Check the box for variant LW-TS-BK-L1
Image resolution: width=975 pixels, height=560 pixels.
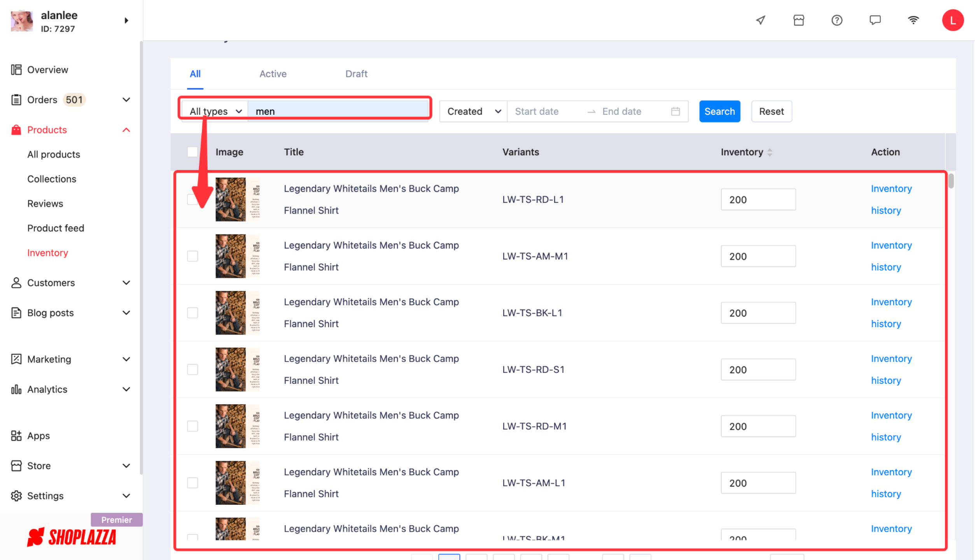193,313
